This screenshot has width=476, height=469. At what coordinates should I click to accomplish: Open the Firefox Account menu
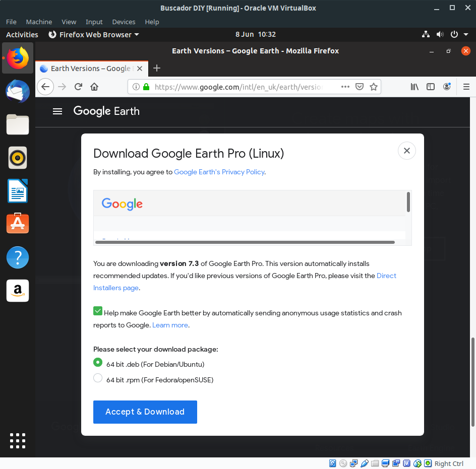point(447,87)
